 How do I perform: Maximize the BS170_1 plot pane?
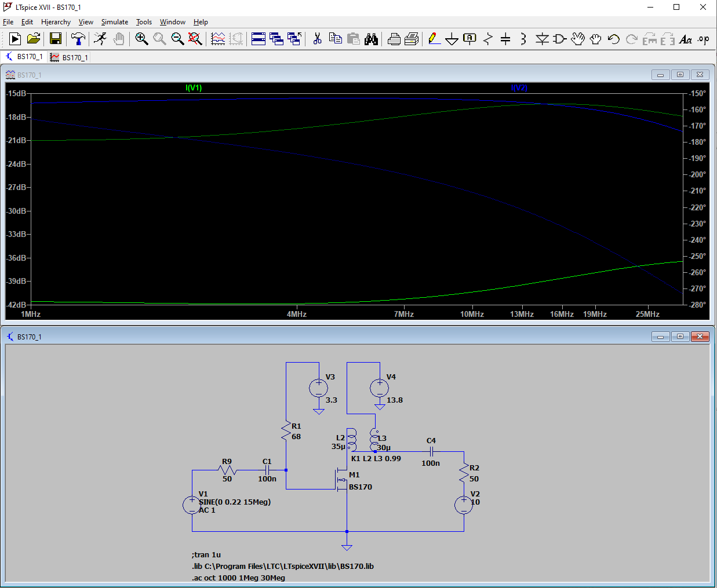tap(680, 75)
